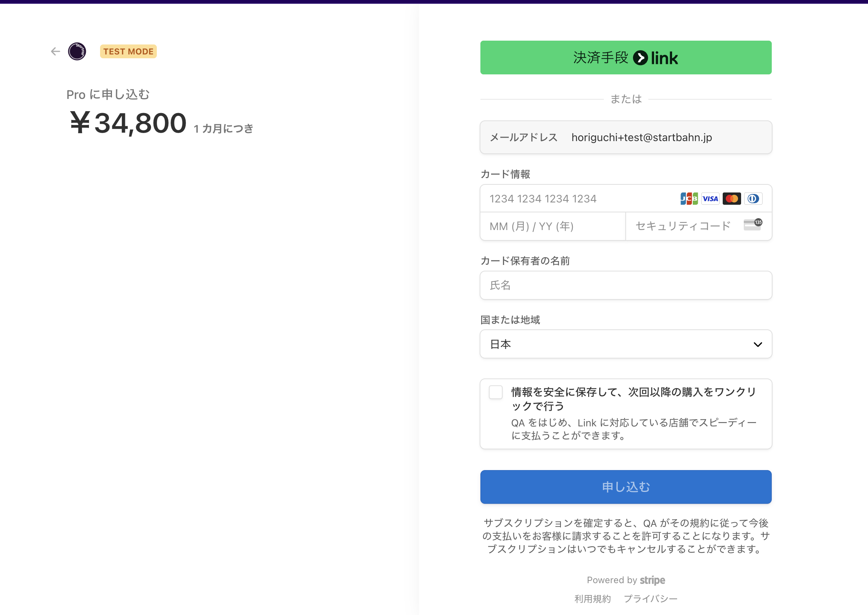Open the 利用規約 terms link

click(x=592, y=599)
